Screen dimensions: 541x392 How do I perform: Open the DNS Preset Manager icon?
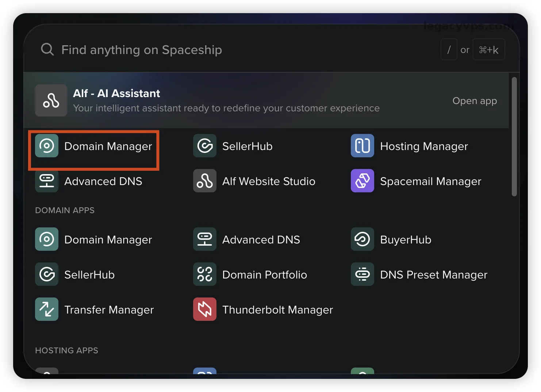coord(362,274)
